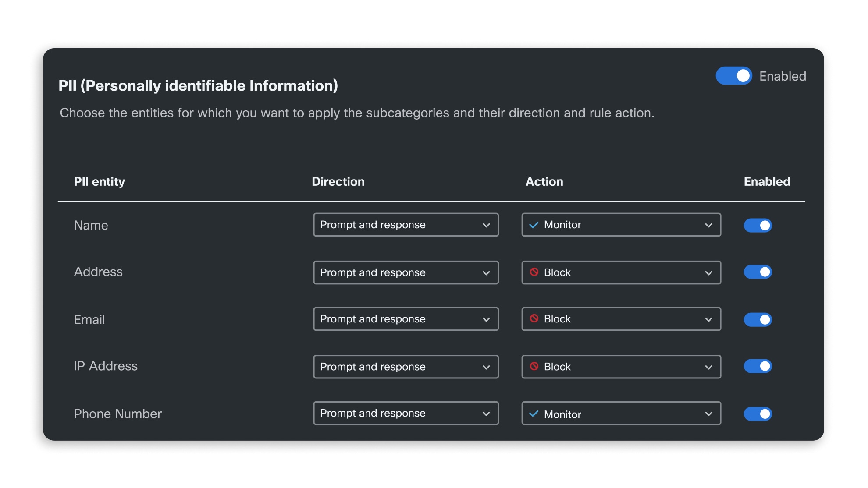Viewport: 868px width, 488px height.
Task: Click the red block icon in Address action
Action: [x=534, y=272]
